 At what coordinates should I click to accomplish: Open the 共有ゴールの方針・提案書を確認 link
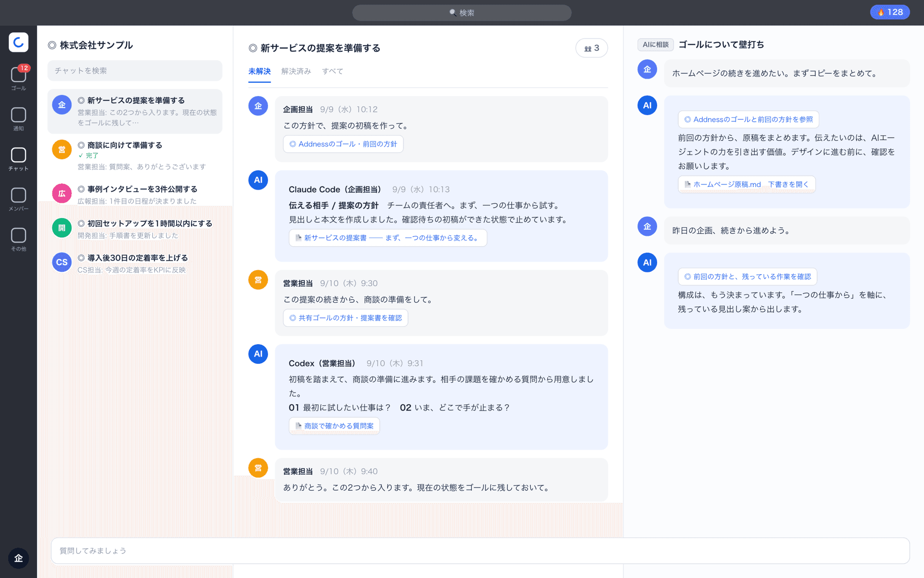[345, 318]
